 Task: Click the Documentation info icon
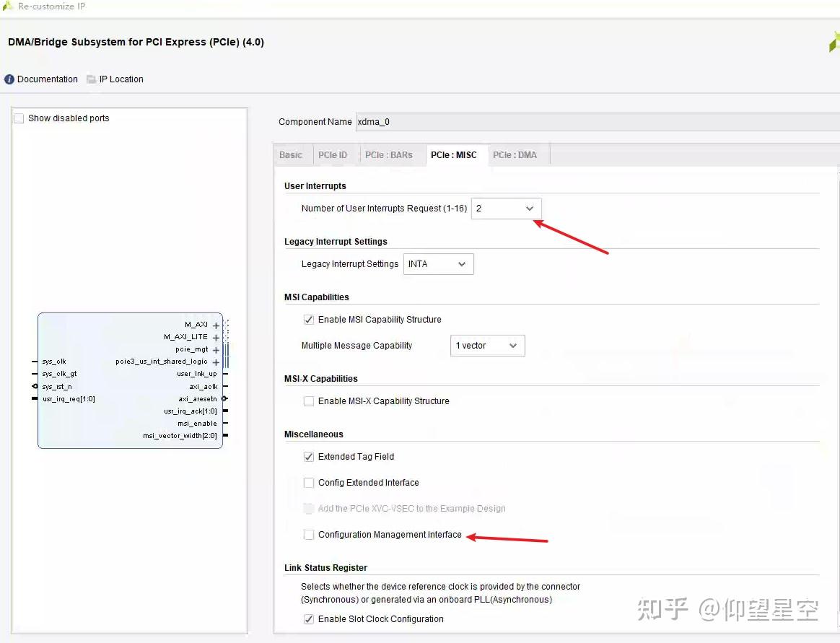pos(8,79)
